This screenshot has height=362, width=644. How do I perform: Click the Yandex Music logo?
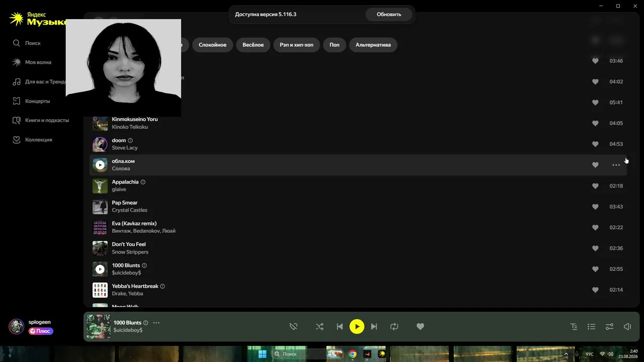pyautogui.click(x=38, y=19)
